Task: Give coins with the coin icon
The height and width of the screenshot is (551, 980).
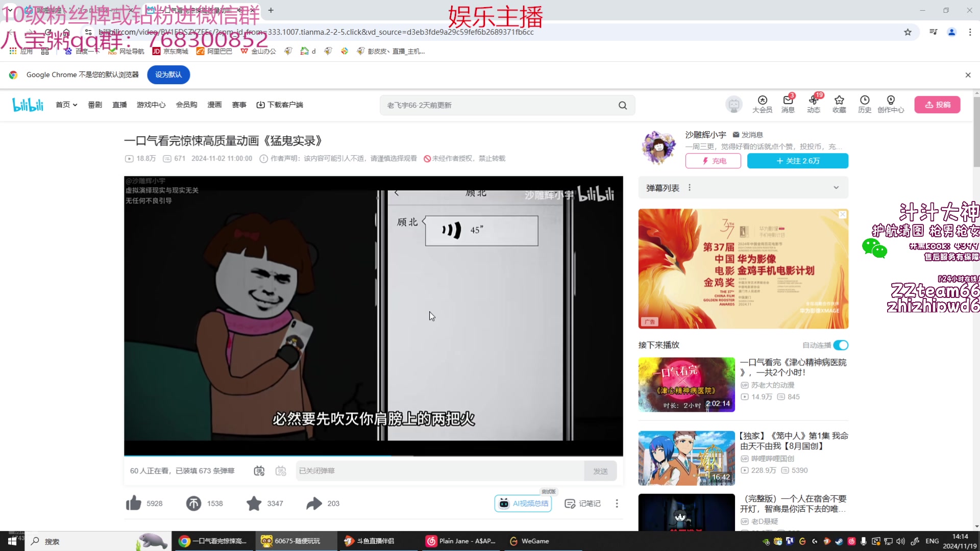Action: pos(193,503)
